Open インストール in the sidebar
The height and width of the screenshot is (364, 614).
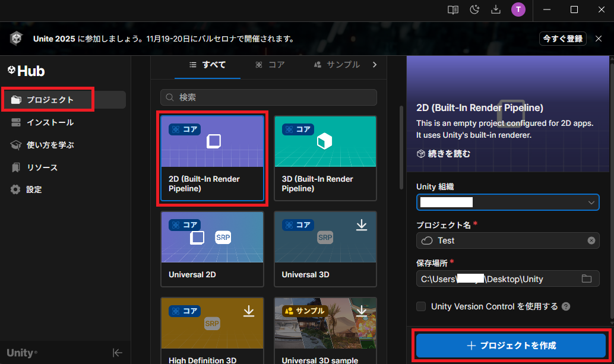[x=64, y=122]
